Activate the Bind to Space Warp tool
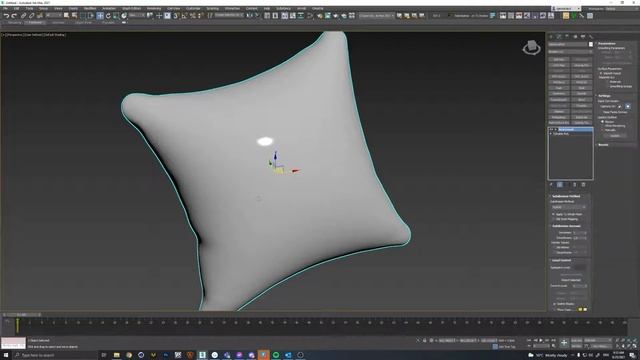The image size is (640, 360). point(40,16)
